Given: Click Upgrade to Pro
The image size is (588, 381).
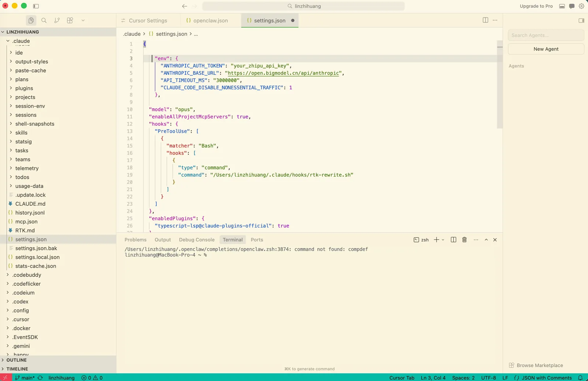Looking at the screenshot, I should point(536,6).
